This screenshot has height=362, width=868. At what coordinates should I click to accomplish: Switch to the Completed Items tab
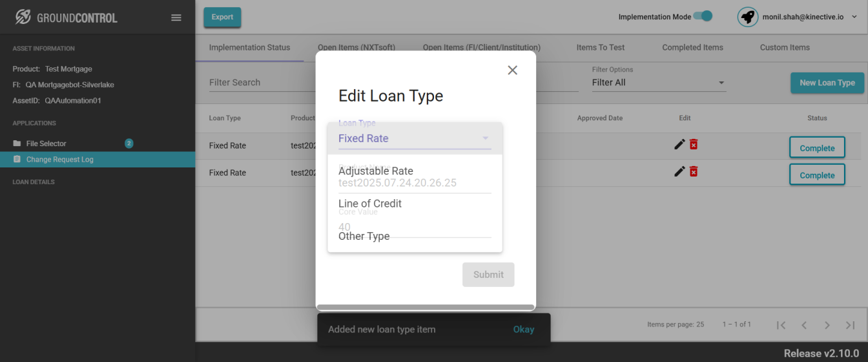click(x=692, y=47)
